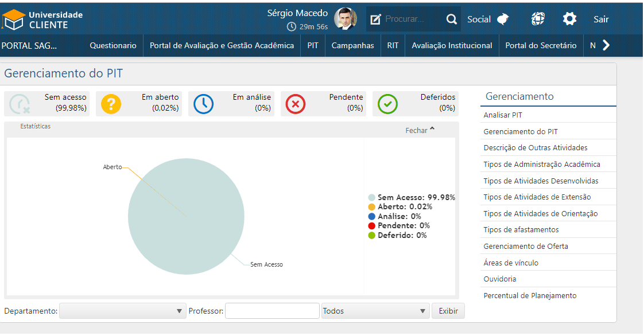This screenshot has height=336, width=644.
Task: Open the 'Todos' filter dropdown
Action: (x=375, y=311)
